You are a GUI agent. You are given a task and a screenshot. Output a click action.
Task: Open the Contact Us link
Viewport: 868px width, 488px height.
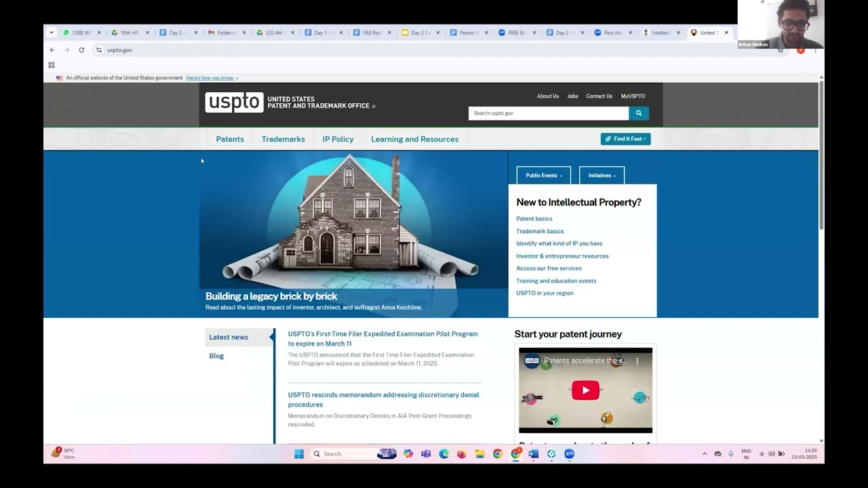[x=599, y=96]
